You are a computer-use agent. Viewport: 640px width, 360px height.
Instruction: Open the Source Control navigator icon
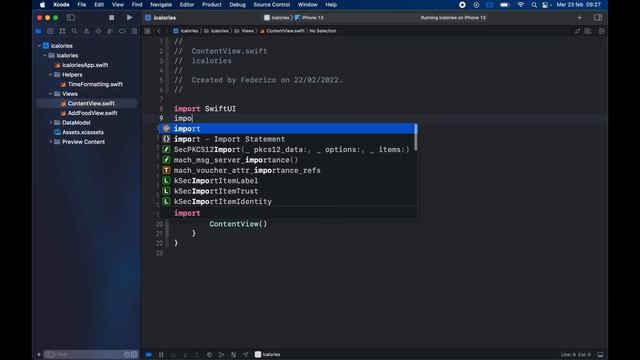point(50,31)
